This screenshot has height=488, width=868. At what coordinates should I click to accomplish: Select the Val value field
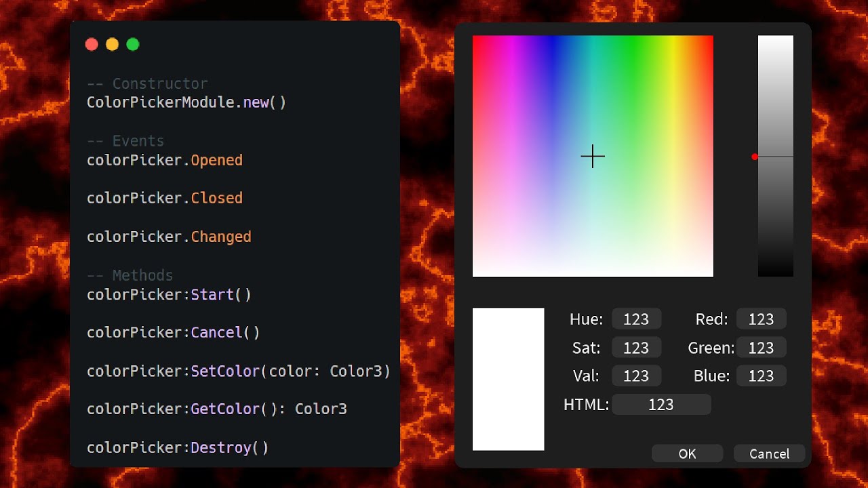636,375
